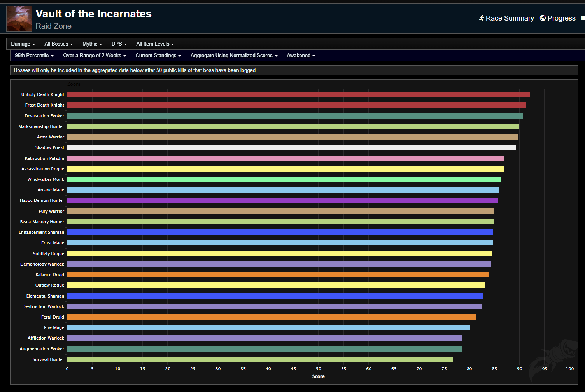Expand Aggregate Using Normalized Scores dropdown

click(234, 56)
